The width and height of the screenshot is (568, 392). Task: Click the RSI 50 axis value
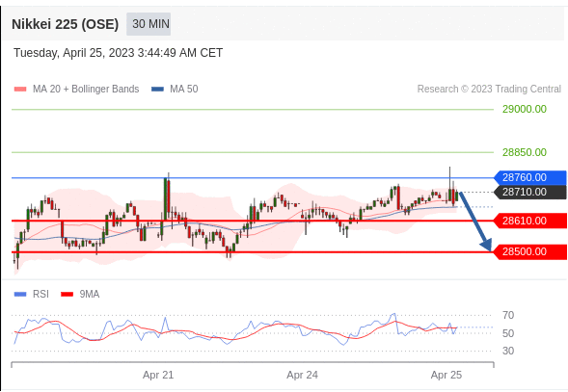[508, 333]
